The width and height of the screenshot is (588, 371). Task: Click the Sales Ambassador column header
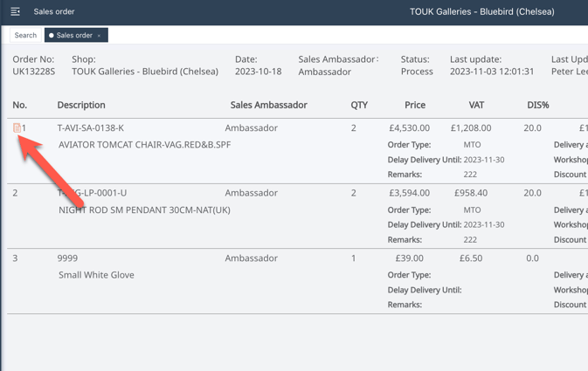pyautogui.click(x=268, y=105)
